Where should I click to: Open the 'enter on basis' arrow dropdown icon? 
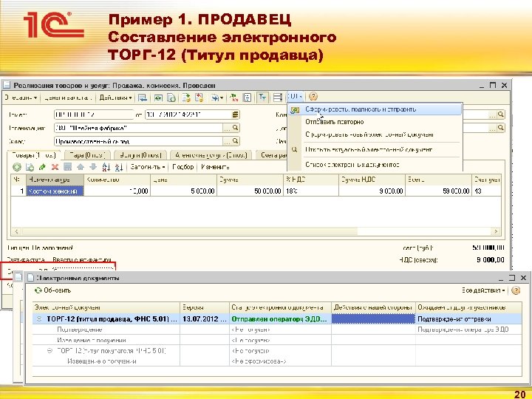217,98
